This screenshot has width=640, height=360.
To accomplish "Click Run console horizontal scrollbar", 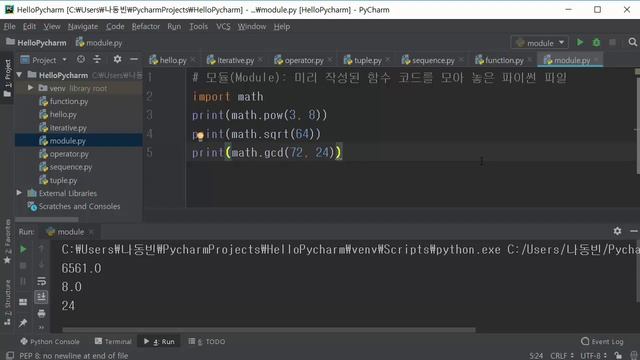I will (269, 329).
